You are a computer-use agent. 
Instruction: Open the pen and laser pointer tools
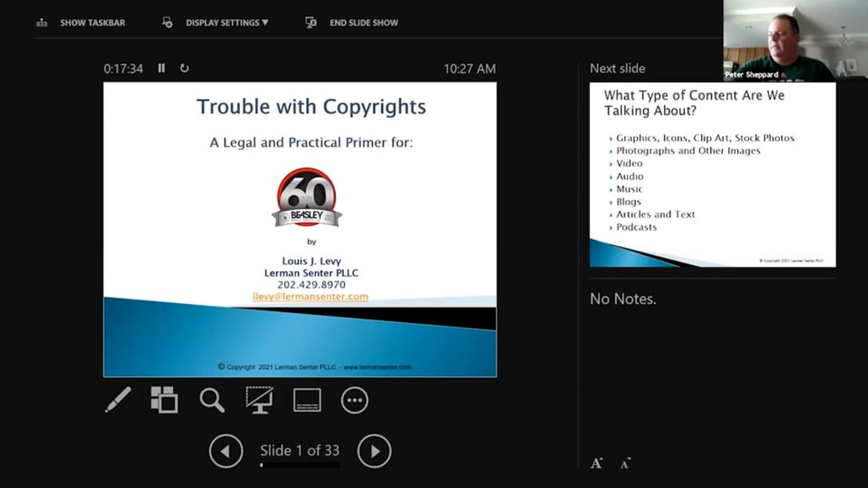click(118, 400)
